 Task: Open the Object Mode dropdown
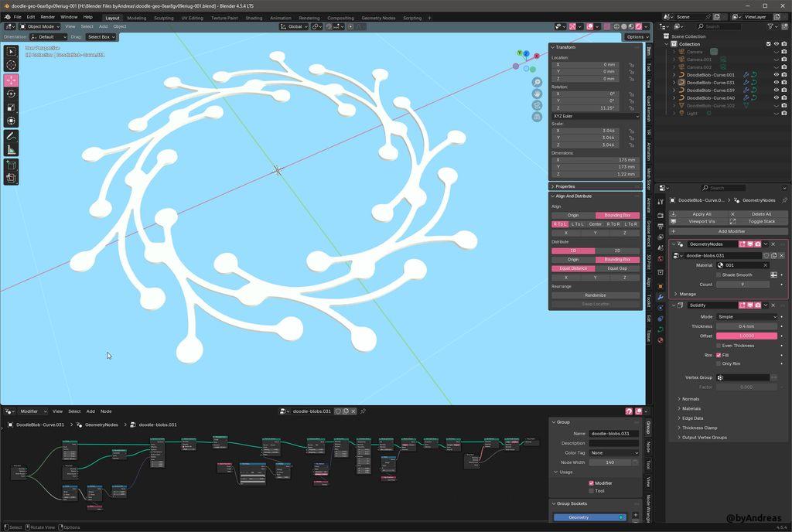click(x=39, y=26)
